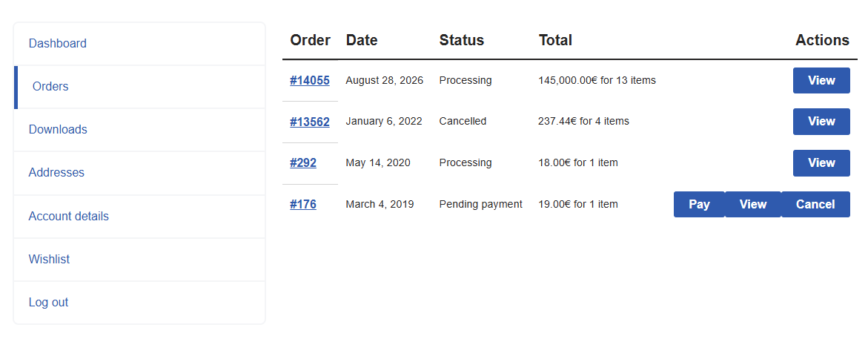
Task: Open order #176 link
Action: tap(303, 205)
